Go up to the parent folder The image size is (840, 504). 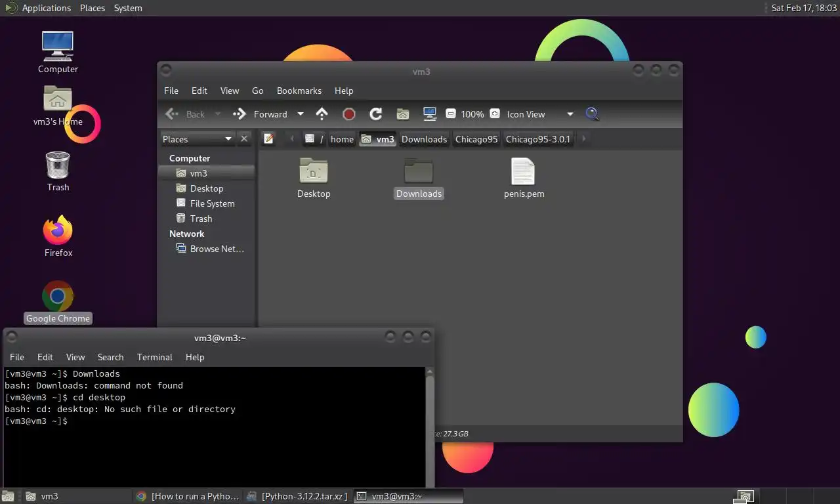coord(322,114)
